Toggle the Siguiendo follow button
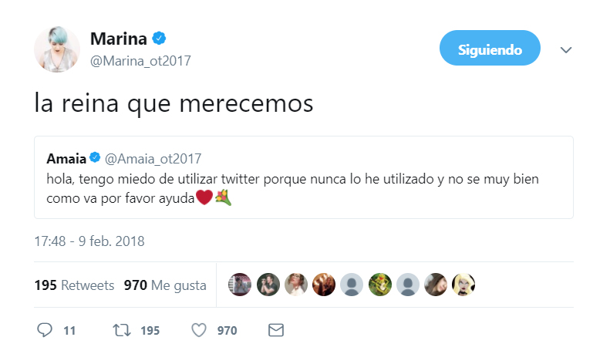 [x=490, y=50]
